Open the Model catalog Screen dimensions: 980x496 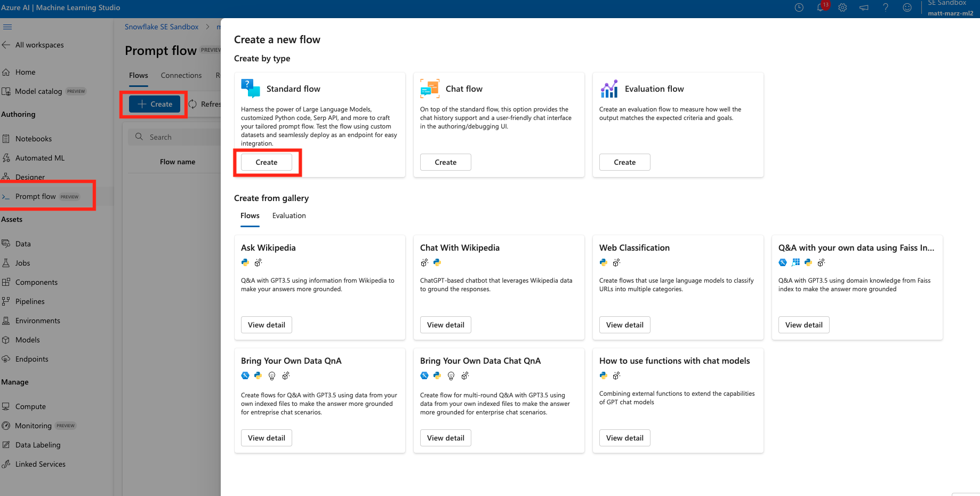click(x=38, y=91)
